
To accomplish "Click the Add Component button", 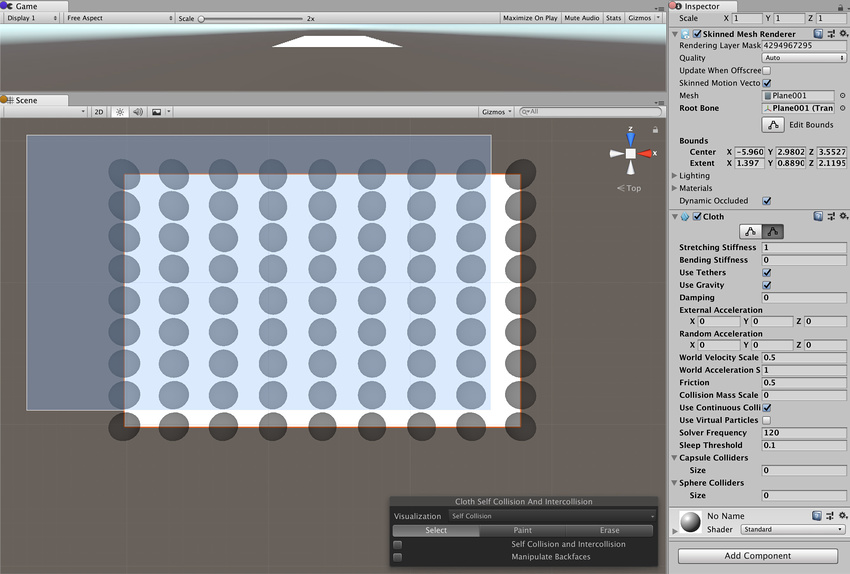I will (758, 556).
